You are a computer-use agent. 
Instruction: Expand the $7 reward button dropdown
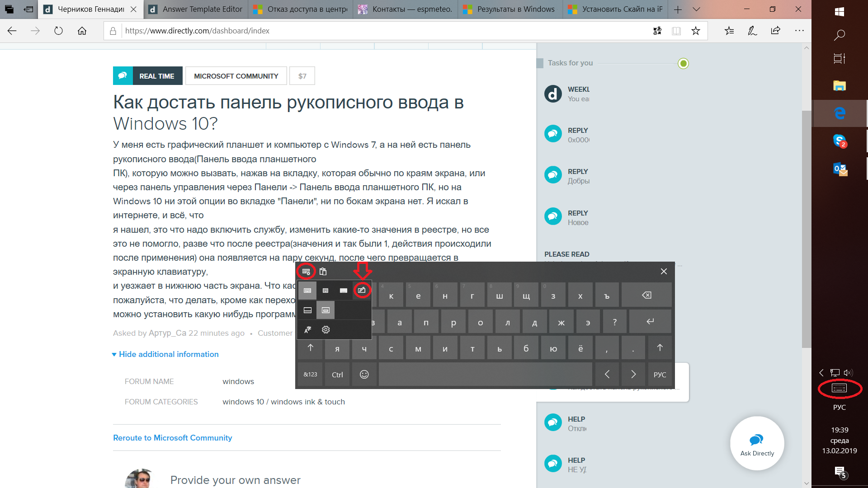[302, 75]
